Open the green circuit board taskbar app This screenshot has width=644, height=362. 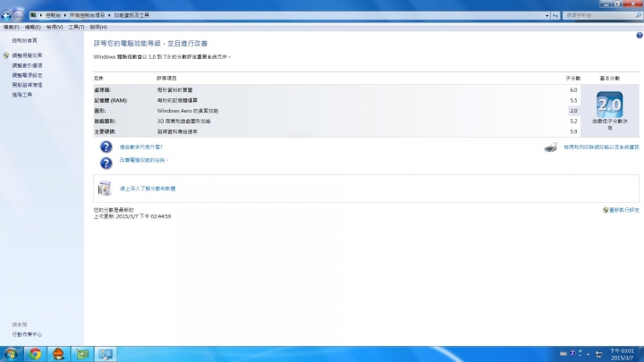(82, 354)
